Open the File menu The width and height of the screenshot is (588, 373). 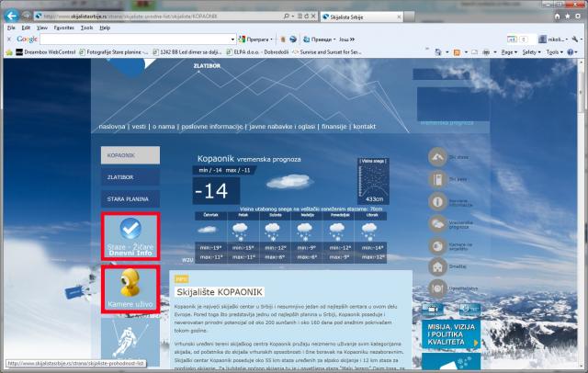tap(11, 28)
